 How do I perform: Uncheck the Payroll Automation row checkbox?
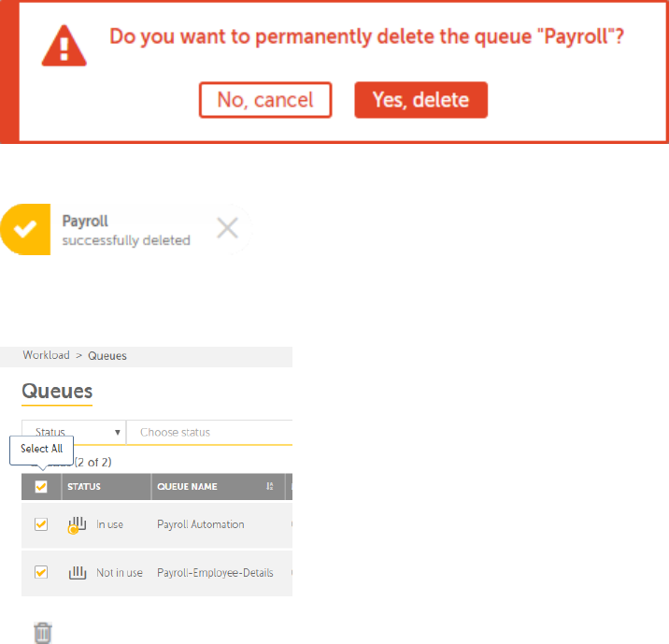(41, 524)
